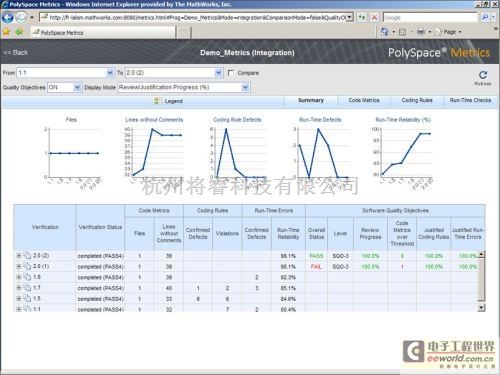Viewport: 500px width, 375px height.
Task: Click the pages icon beside 2.0 (1)
Action: [x=27, y=266]
